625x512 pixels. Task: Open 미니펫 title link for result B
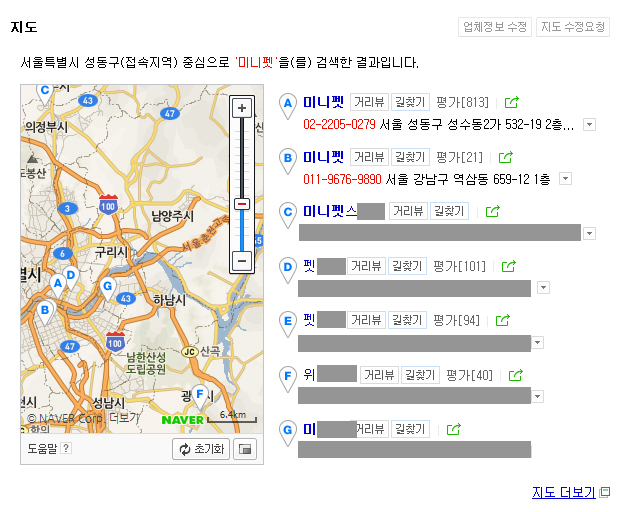coord(323,157)
